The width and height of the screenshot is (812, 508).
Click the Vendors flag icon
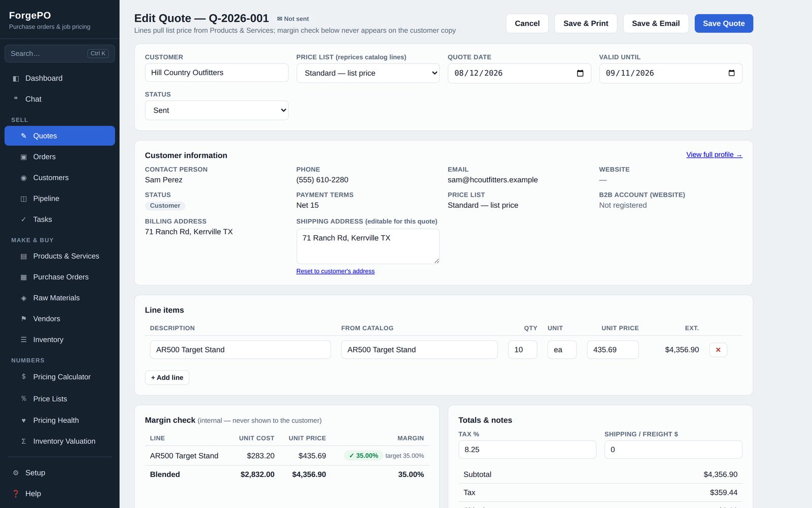[x=23, y=319]
